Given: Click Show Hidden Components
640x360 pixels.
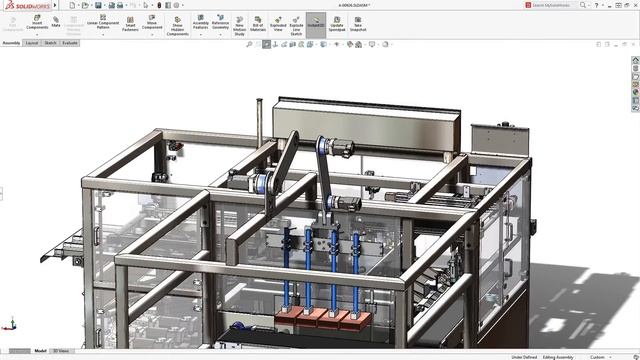Looking at the screenshot, I should click(178, 26).
